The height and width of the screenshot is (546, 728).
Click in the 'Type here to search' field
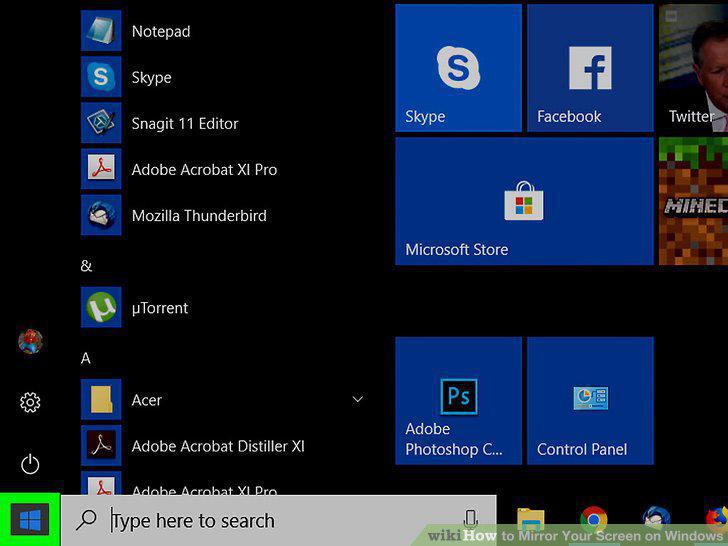pos(279,520)
